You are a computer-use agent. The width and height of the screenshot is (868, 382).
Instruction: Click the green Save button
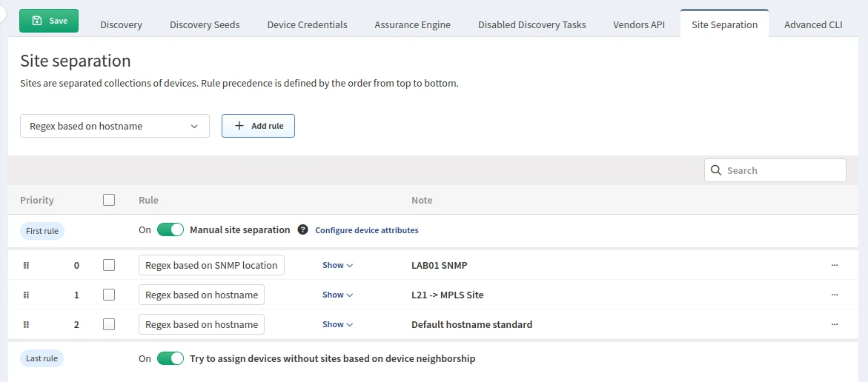click(x=49, y=21)
